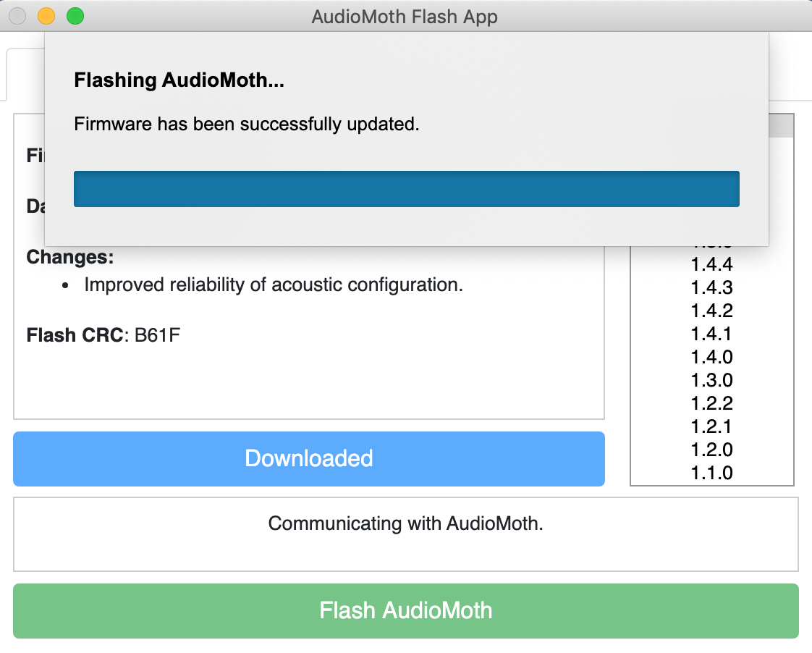Click the Flash CRC B61F text
812x653 pixels.
point(101,335)
